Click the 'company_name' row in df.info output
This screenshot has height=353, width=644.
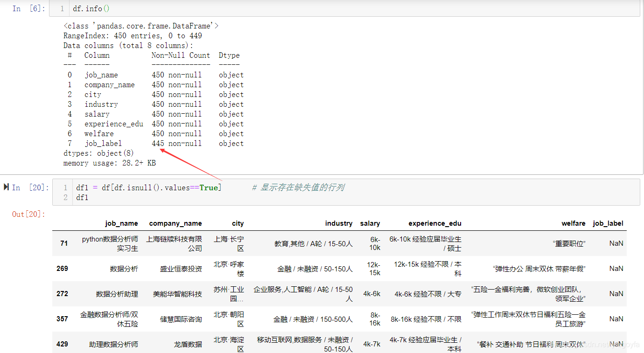click(156, 84)
